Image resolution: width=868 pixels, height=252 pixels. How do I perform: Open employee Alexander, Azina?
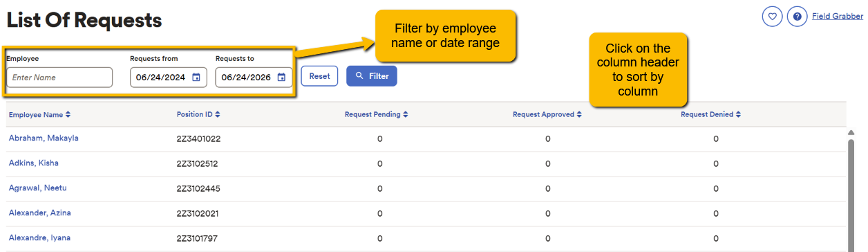coord(39,213)
